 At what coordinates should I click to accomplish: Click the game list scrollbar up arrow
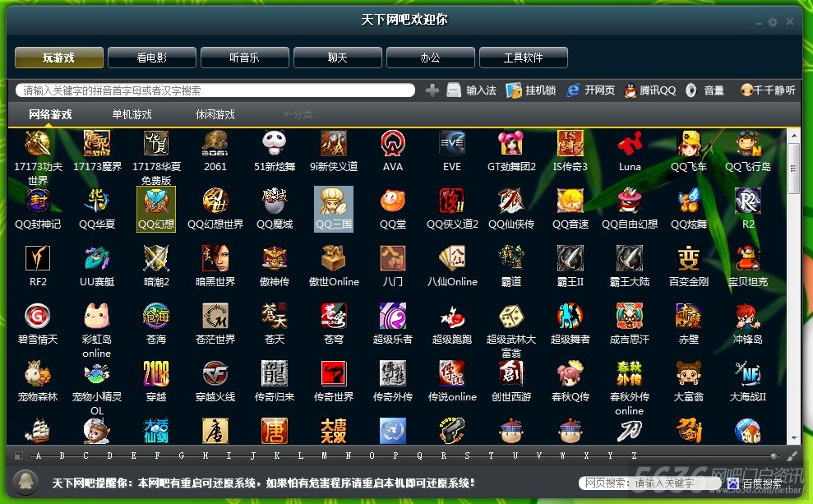[x=794, y=136]
